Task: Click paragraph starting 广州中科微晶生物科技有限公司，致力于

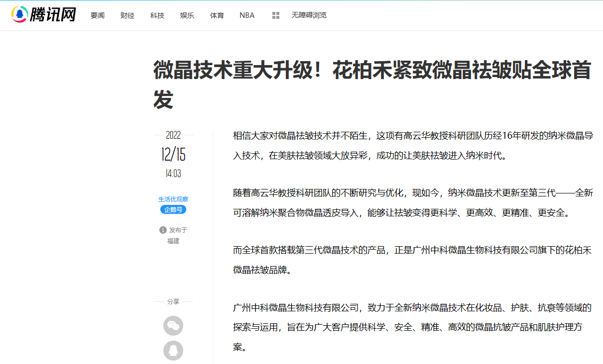Action: coord(413,327)
